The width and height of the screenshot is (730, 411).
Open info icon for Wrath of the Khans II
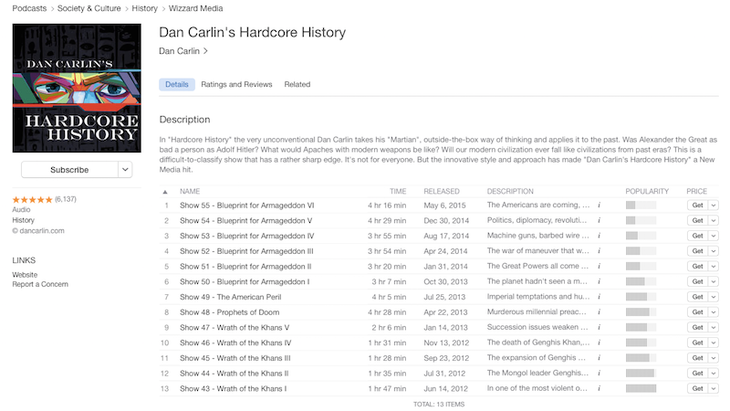(599, 373)
